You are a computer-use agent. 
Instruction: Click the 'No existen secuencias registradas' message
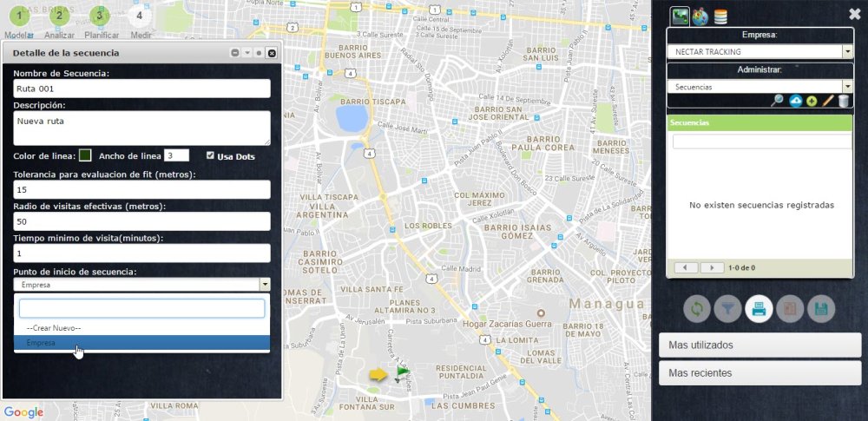coord(761,205)
